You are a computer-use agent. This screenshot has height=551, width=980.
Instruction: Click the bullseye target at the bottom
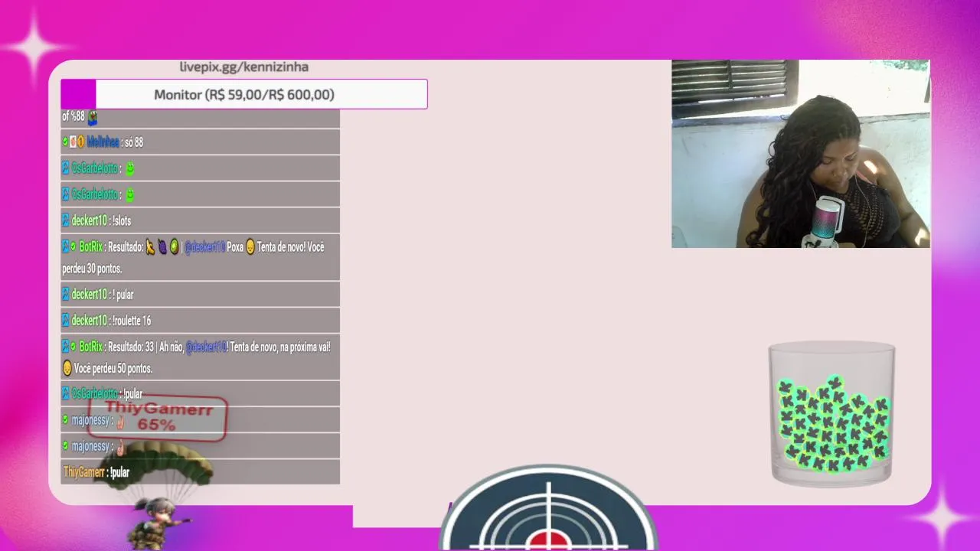point(548,507)
